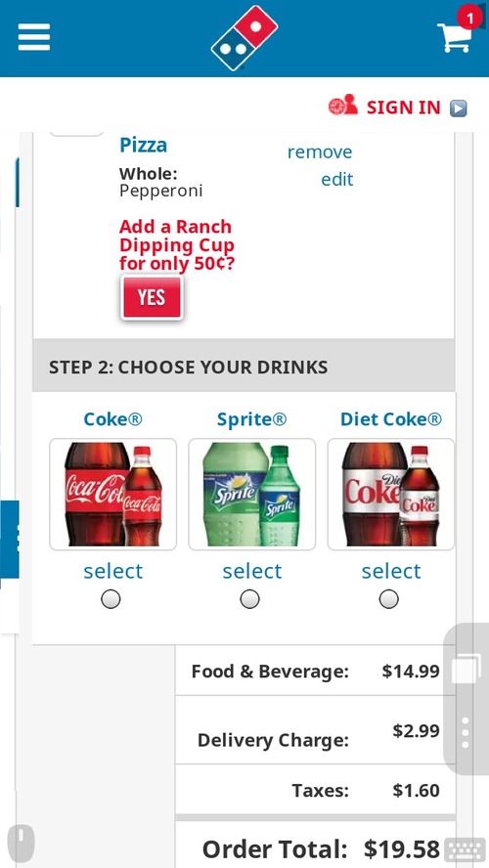
Task: Edit the pepperoni pizza item
Action: click(x=336, y=179)
